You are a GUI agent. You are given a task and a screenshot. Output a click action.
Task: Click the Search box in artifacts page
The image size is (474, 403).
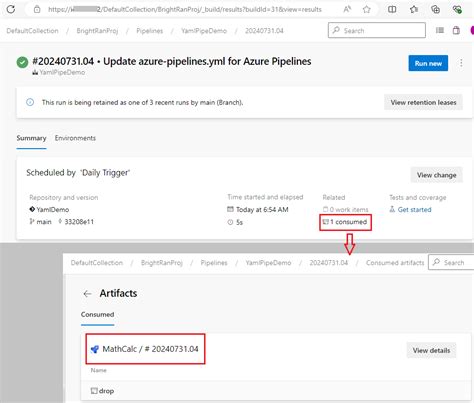451,262
